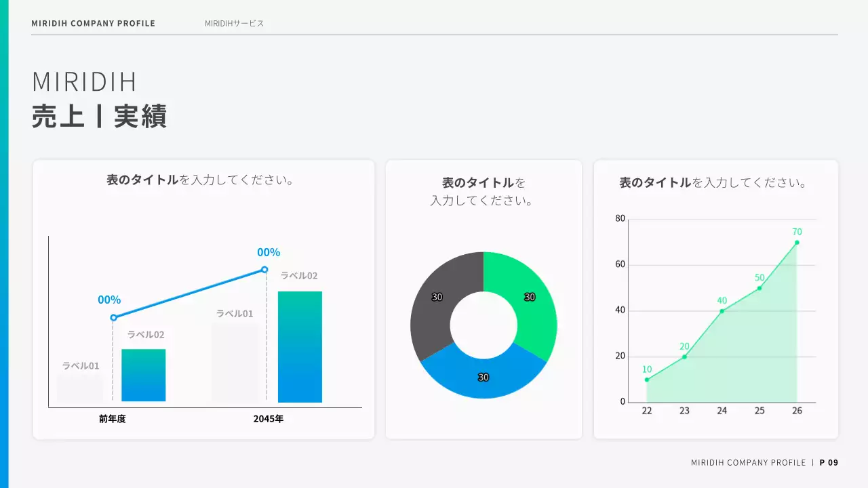The image size is (868, 488).
Task: Click the page number P 09 link
Action: point(829,462)
